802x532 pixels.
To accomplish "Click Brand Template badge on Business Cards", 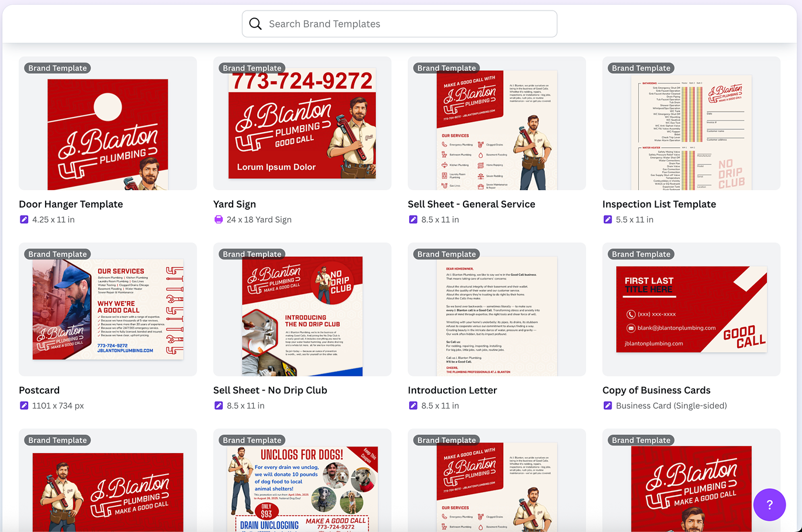I will [x=641, y=254].
